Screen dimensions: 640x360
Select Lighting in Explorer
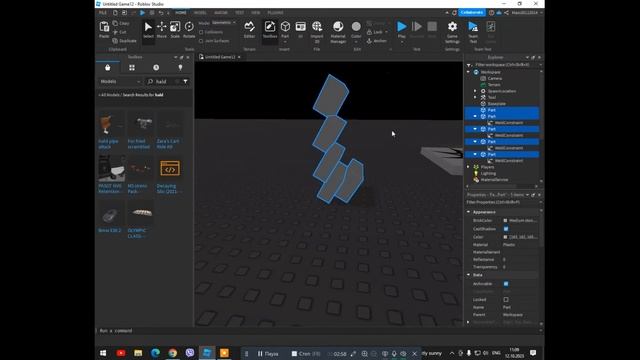[x=489, y=173]
